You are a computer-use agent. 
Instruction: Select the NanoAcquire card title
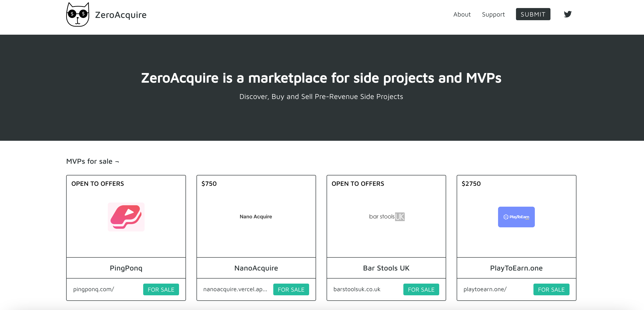click(x=256, y=268)
